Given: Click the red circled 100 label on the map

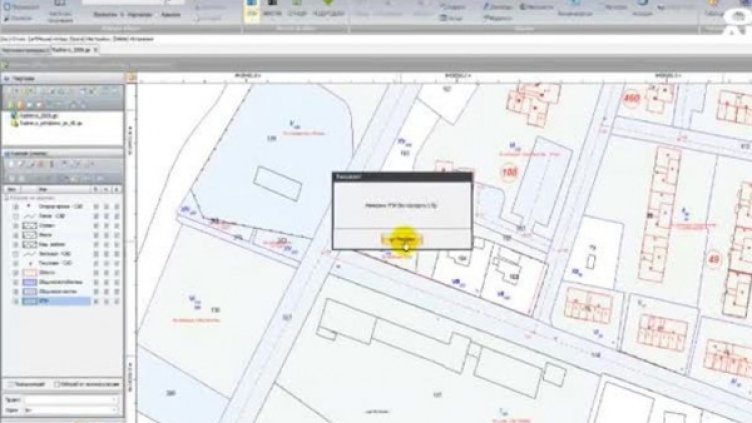Looking at the screenshot, I should 509,172.
